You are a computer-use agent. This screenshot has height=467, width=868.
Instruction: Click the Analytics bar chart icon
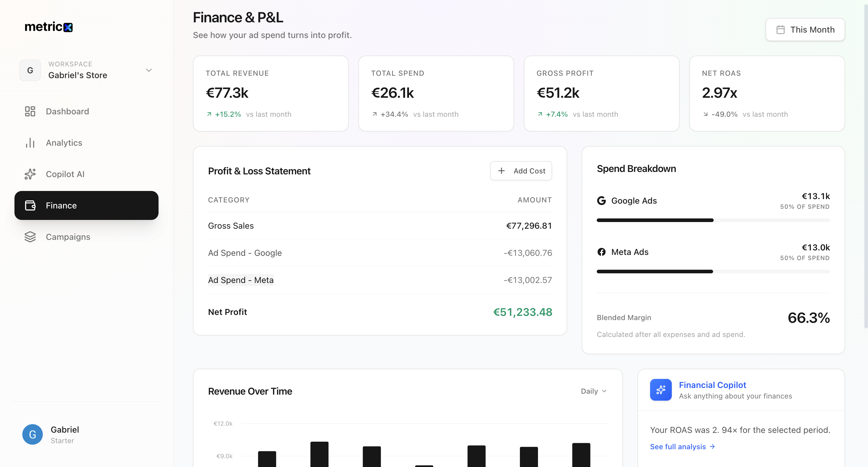(x=30, y=143)
